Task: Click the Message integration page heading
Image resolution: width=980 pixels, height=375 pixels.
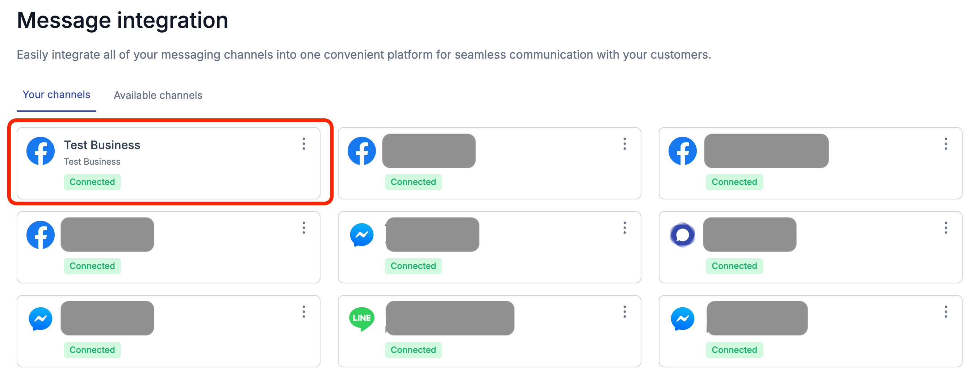Action: click(x=122, y=20)
